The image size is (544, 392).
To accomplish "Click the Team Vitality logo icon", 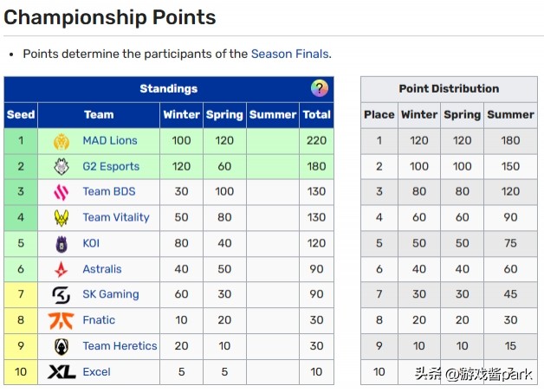I will pos(62,217).
